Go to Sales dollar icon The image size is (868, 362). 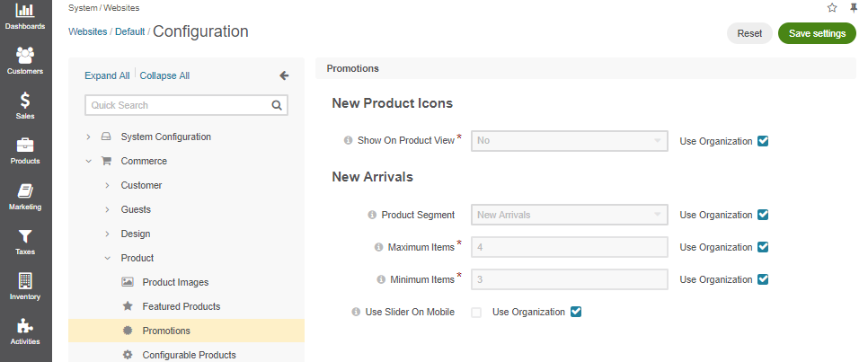(25, 104)
